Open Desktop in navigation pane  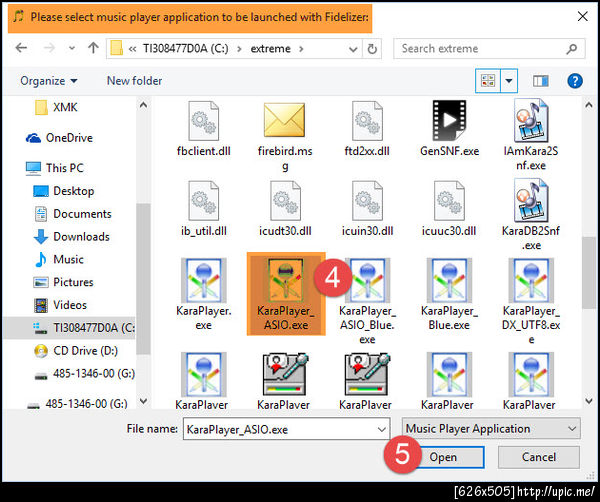coord(64,191)
